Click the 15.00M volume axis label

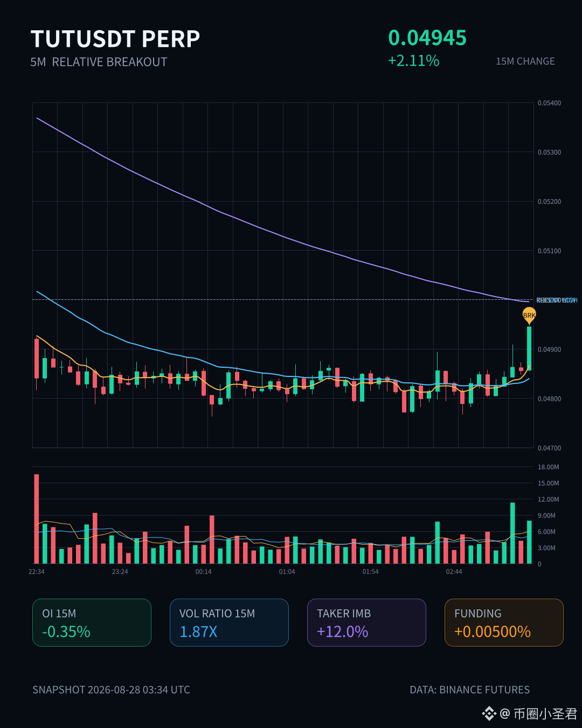tap(548, 483)
